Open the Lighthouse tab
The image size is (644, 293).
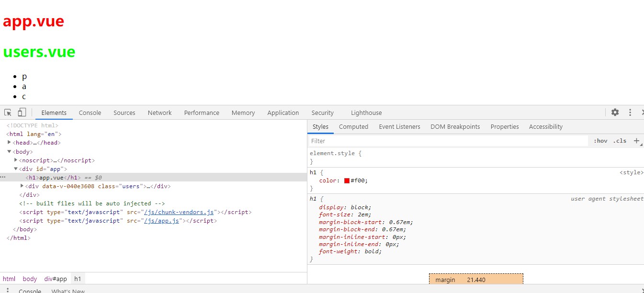366,113
